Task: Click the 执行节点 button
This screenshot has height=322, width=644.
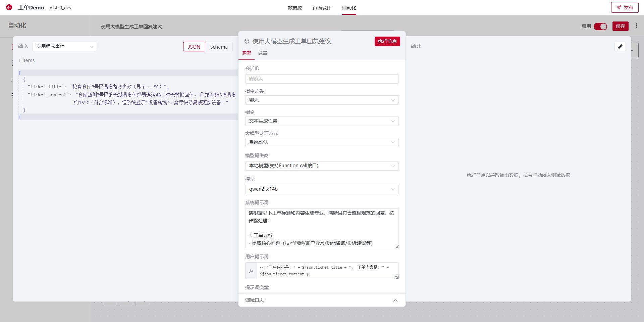Action: [x=387, y=41]
